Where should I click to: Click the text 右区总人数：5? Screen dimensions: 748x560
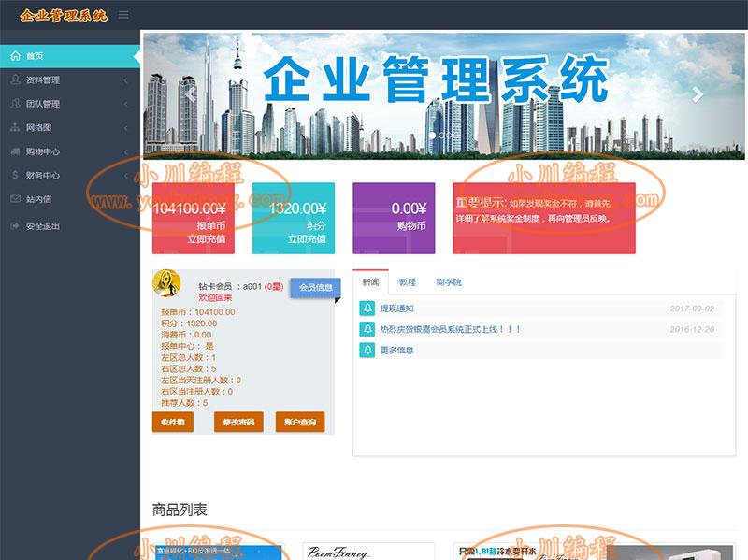189,368
